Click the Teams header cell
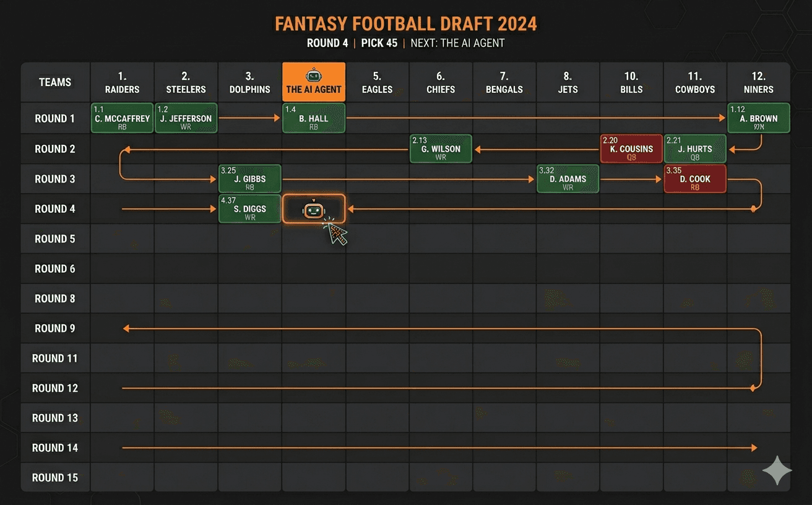Viewport: 812px width, 505px height. point(54,81)
